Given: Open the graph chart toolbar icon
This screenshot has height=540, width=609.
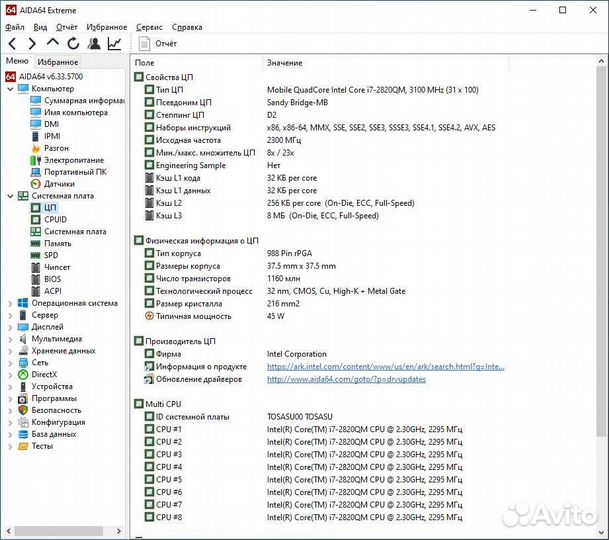Looking at the screenshot, I should 115,44.
